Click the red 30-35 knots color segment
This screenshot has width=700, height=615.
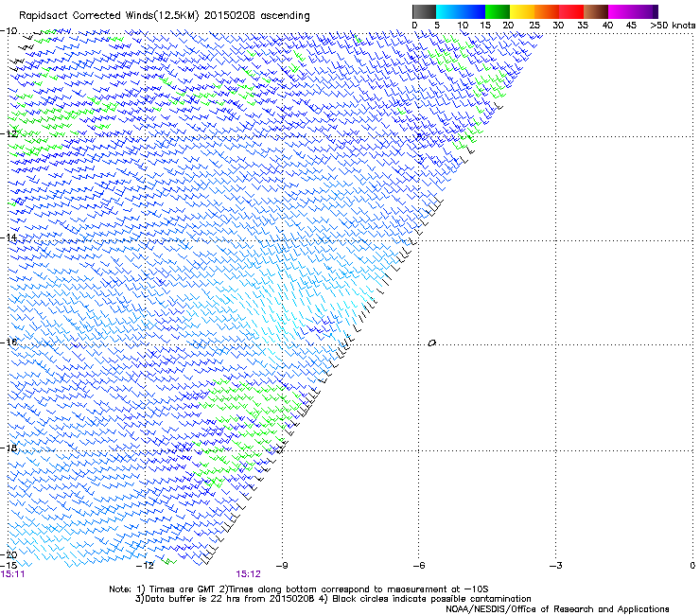(571, 11)
